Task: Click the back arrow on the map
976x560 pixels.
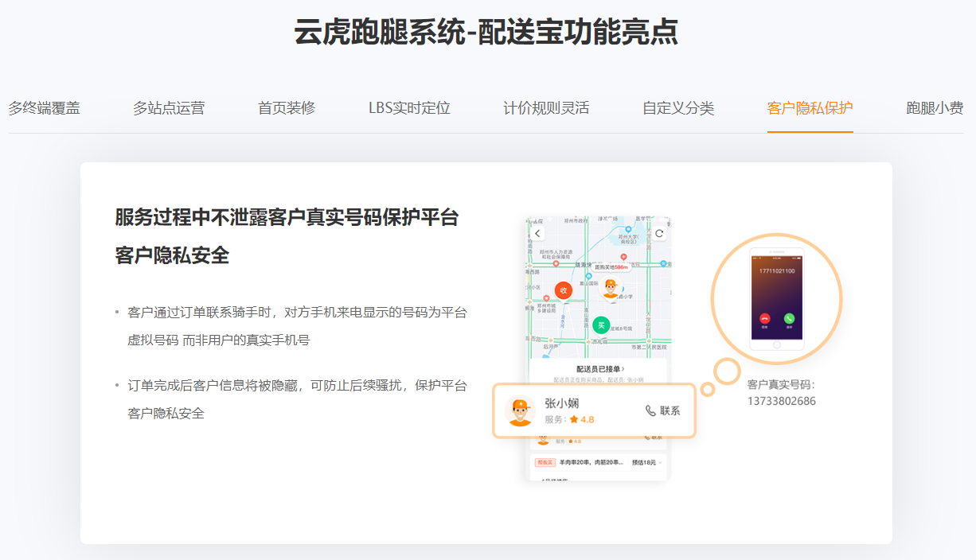Action: pyautogui.click(x=538, y=233)
